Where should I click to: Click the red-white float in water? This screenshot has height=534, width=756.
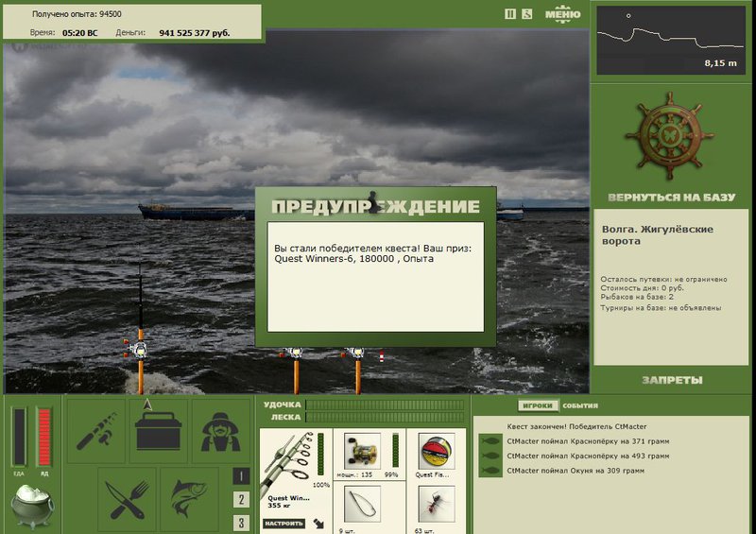382,356
